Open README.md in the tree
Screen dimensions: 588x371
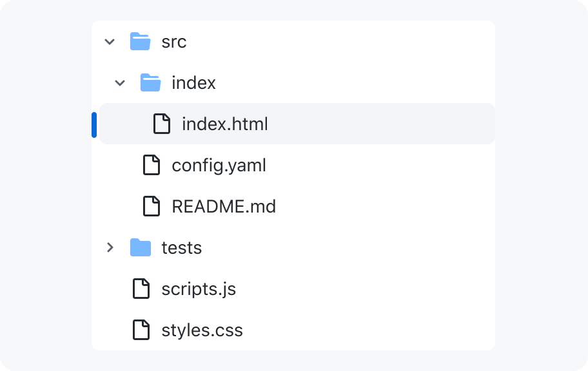tap(224, 207)
